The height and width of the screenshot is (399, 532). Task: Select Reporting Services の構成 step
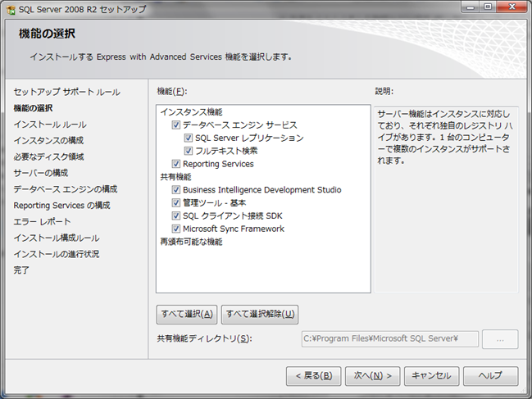61,206
